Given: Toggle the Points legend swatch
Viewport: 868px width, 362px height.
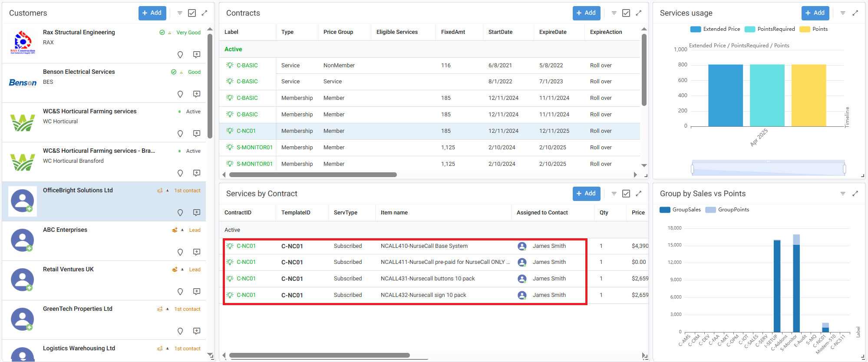Looking at the screenshot, I should (805, 29).
